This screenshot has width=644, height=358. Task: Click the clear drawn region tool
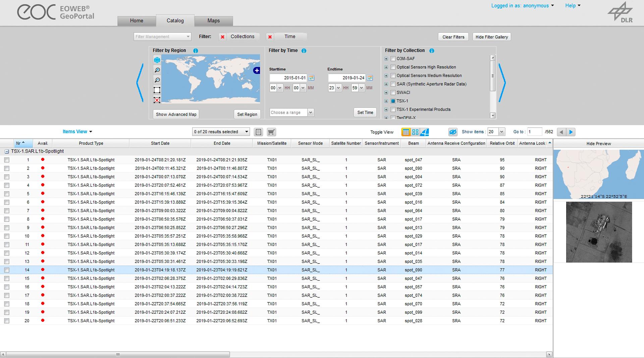[x=157, y=100]
